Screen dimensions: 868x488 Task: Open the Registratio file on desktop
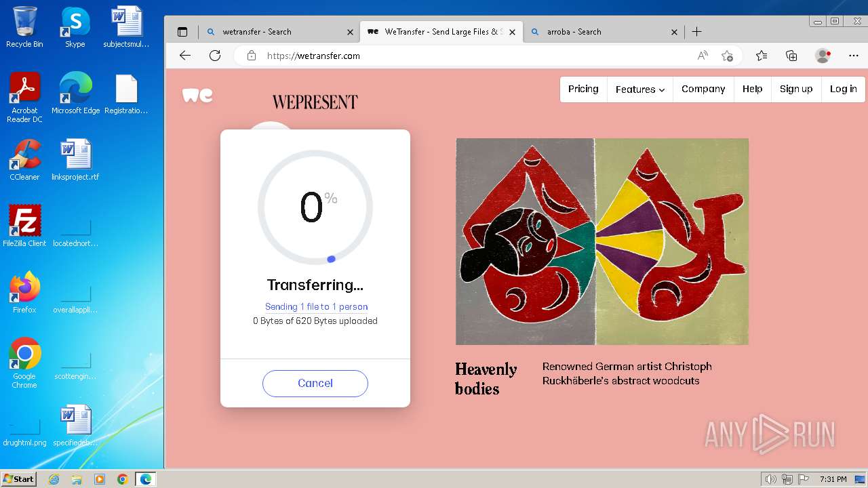(126, 94)
